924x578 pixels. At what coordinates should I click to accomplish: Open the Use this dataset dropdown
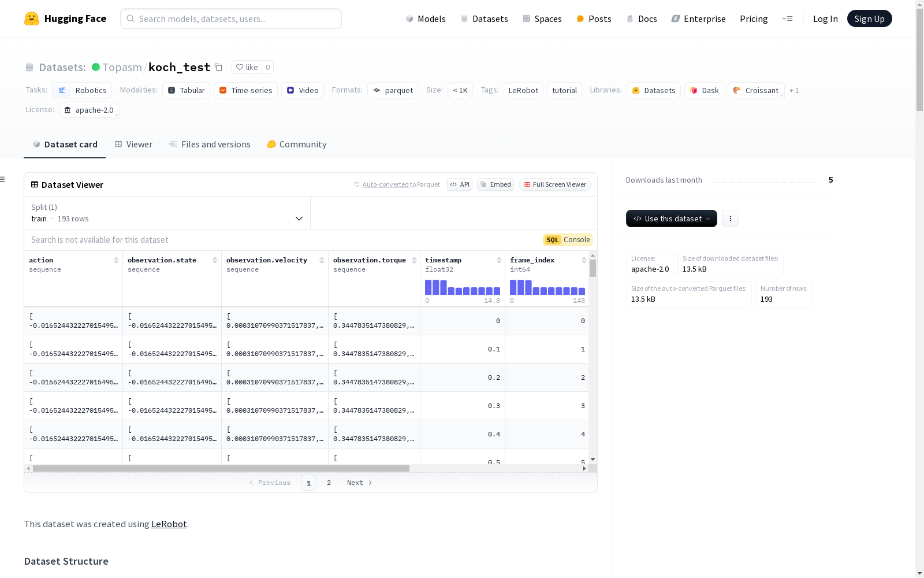pos(672,218)
